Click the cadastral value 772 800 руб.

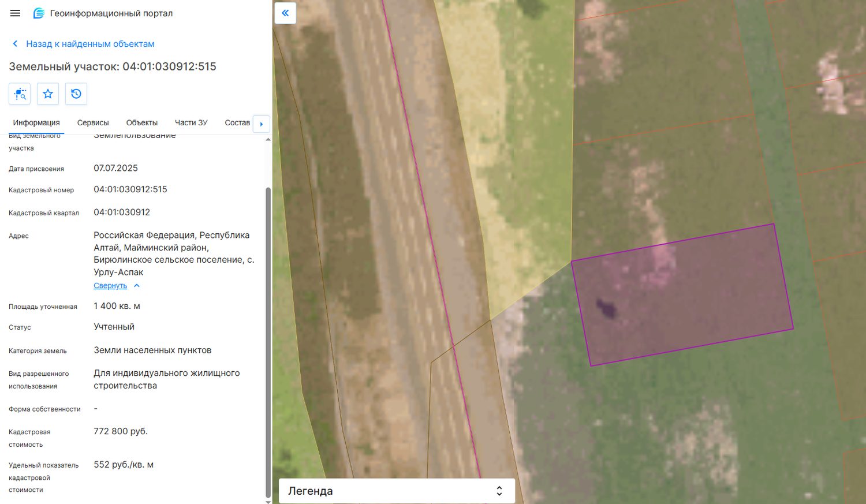point(121,431)
